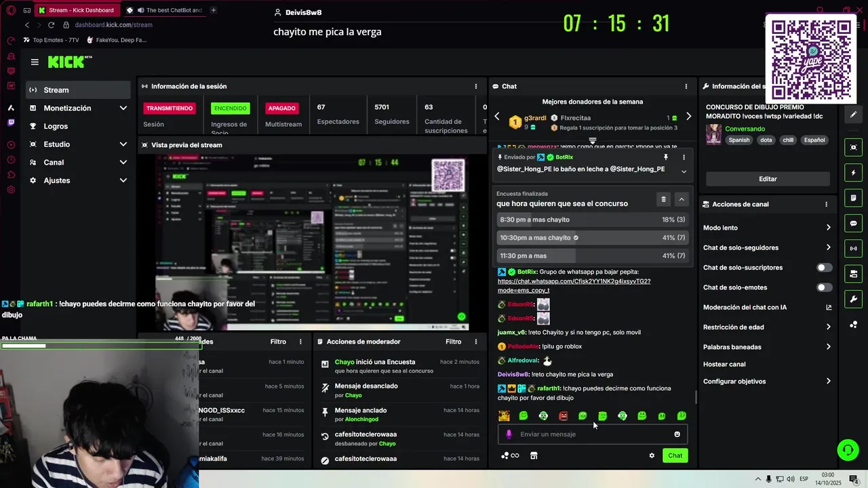The width and height of the screenshot is (868, 488).
Task: Open the WhatsApp group link in chat
Action: click(x=574, y=285)
